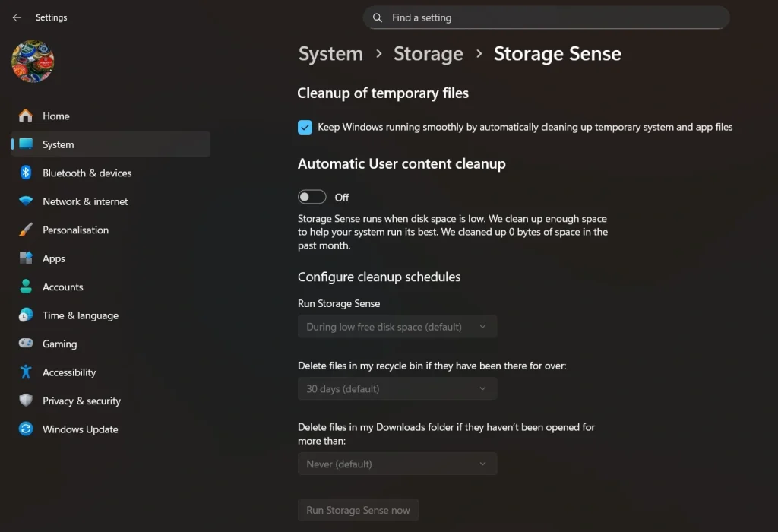Click the Network & internet Wi-Fi icon

(26, 201)
